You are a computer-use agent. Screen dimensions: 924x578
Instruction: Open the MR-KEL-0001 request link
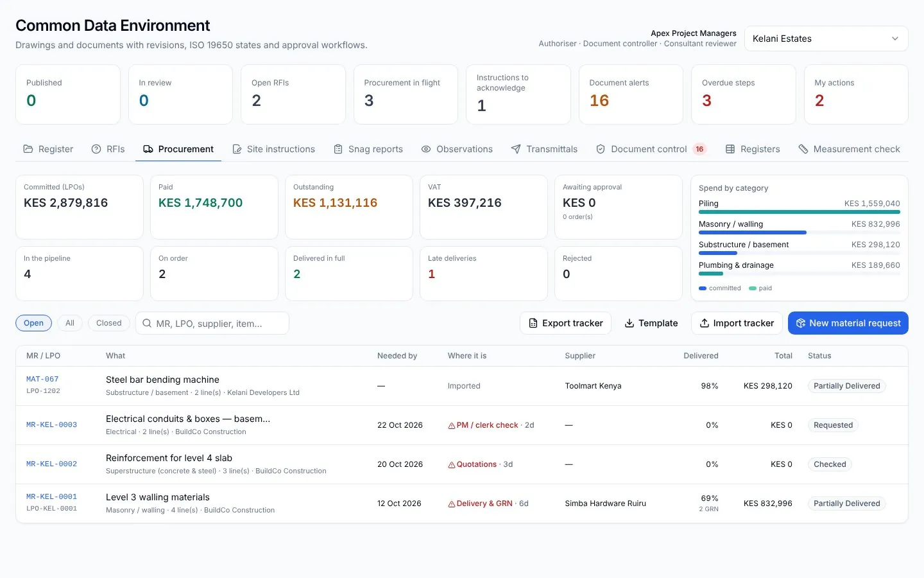[x=51, y=497]
